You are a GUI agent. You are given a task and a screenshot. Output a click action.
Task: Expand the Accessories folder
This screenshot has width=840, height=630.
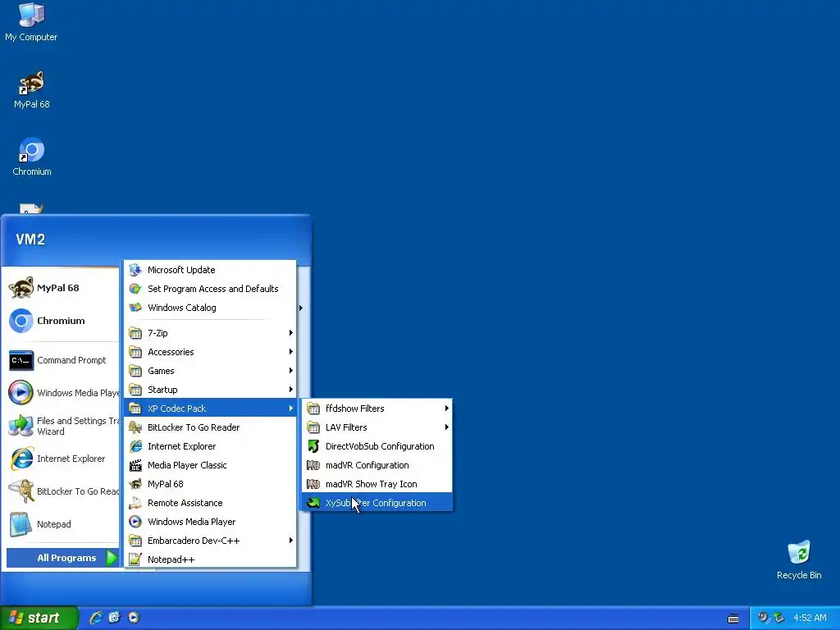tap(210, 351)
